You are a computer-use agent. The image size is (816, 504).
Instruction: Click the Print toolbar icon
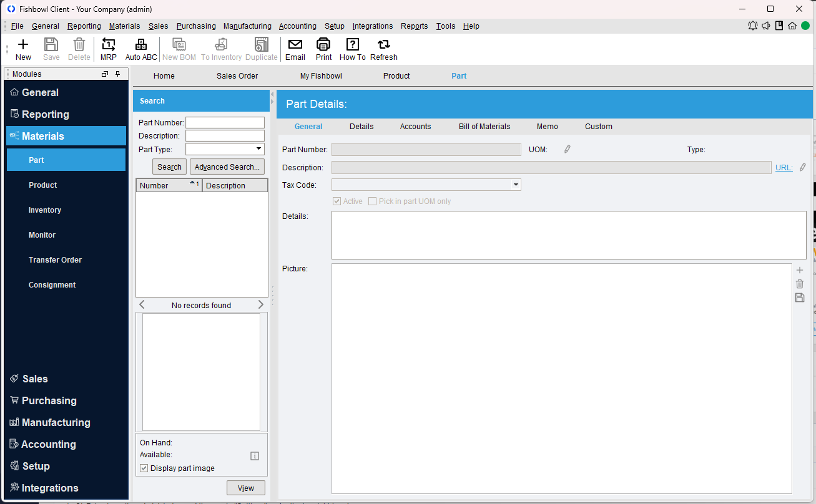323,49
